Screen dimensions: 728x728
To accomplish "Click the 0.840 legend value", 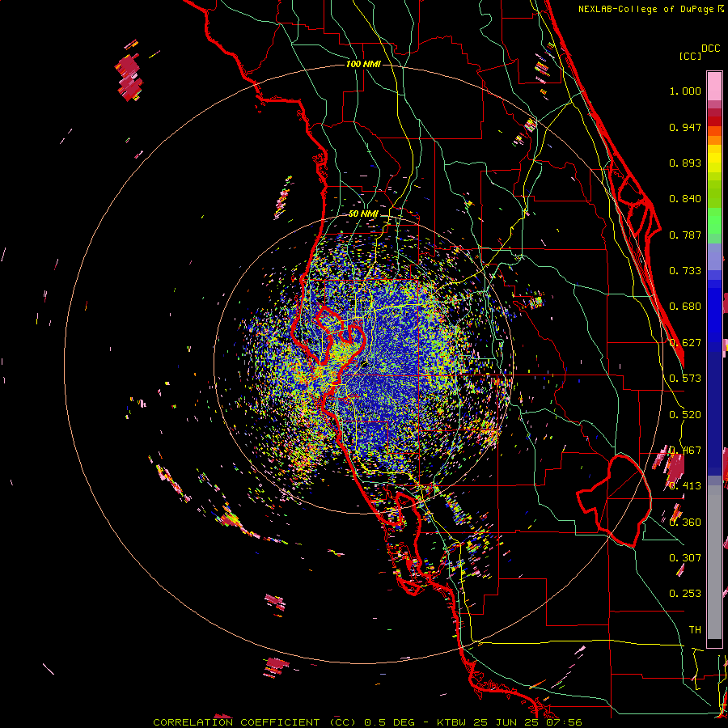I will tap(685, 199).
